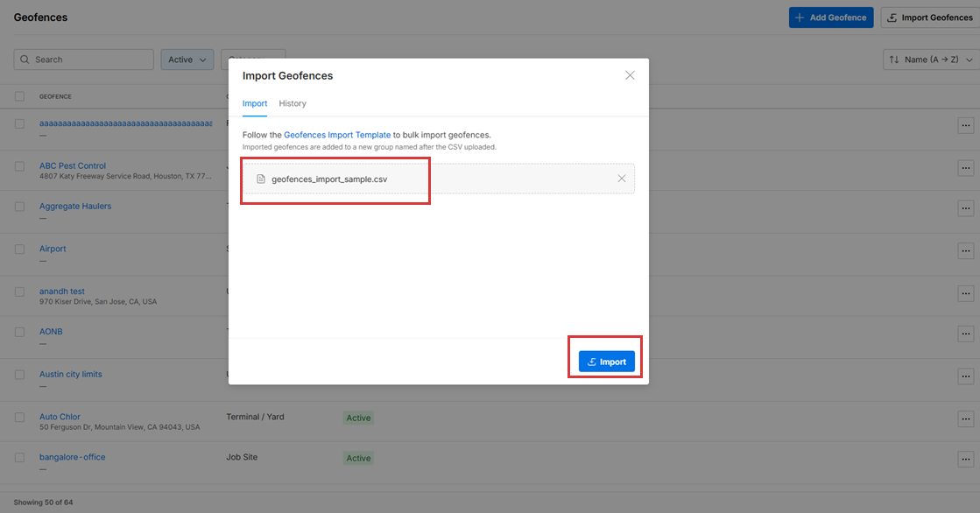
Task: Select the Import tab
Action: click(x=255, y=103)
